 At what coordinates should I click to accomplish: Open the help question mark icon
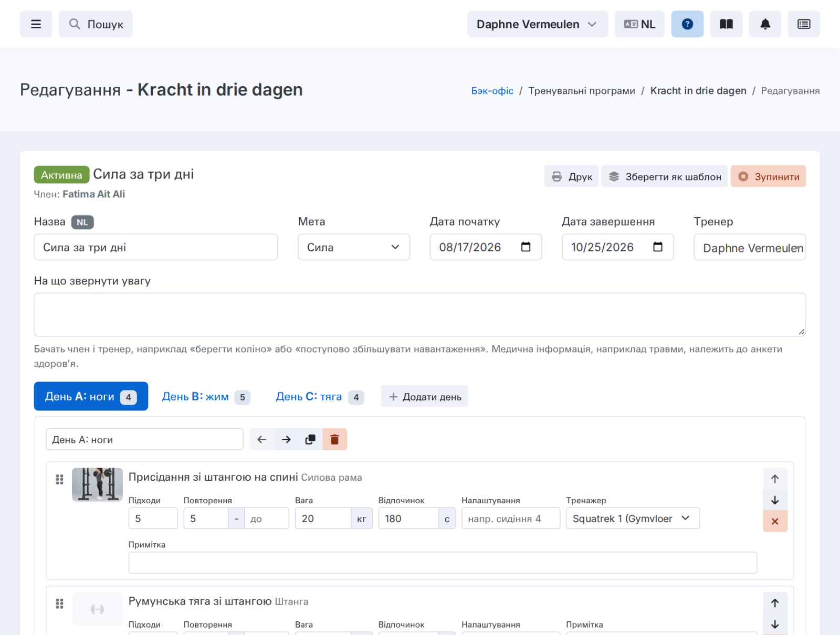pyautogui.click(x=687, y=24)
